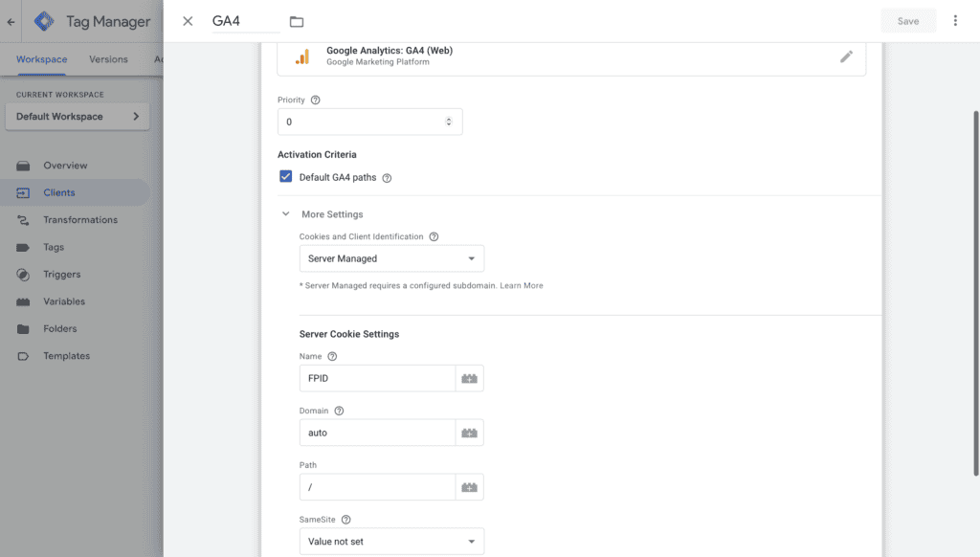Image resolution: width=980 pixels, height=557 pixels.
Task: Open the Server Managed dropdown
Action: tap(391, 258)
